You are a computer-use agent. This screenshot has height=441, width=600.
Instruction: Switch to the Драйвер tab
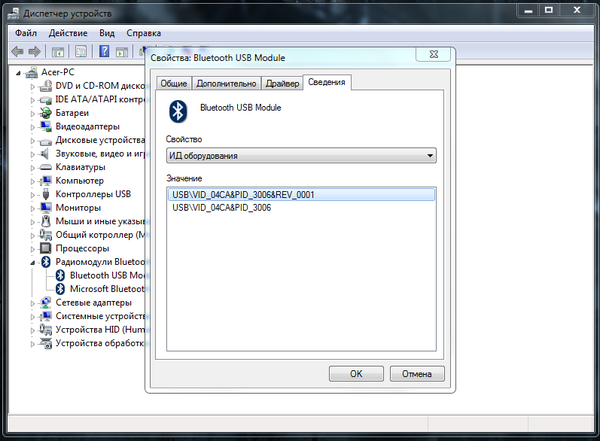coord(283,83)
